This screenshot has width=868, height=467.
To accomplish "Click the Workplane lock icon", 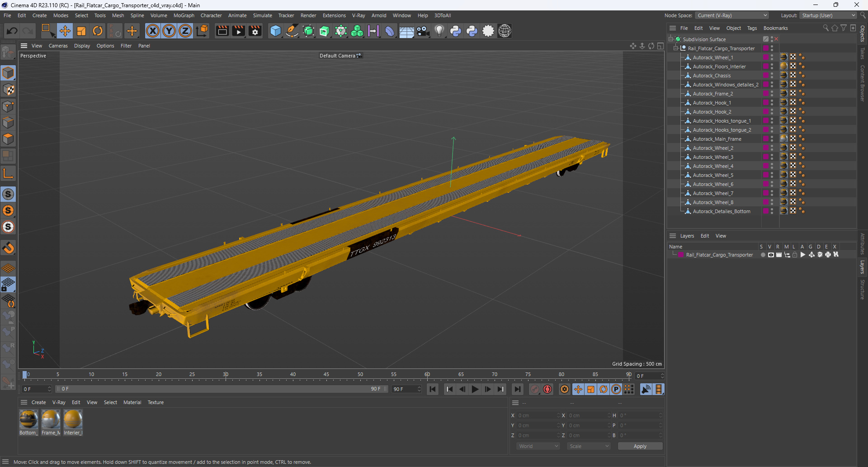I will [8, 284].
